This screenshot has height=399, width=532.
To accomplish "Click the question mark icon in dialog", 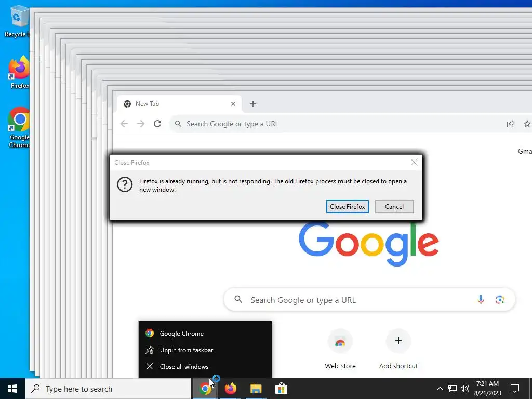I will [125, 185].
